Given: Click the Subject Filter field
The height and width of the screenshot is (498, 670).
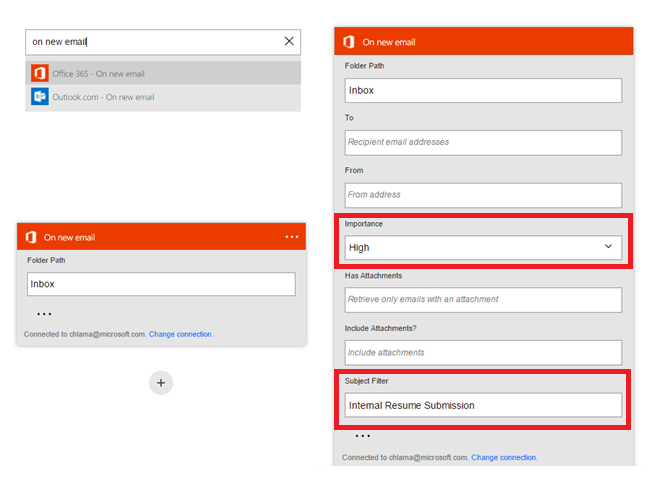Looking at the screenshot, I should 483,405.
